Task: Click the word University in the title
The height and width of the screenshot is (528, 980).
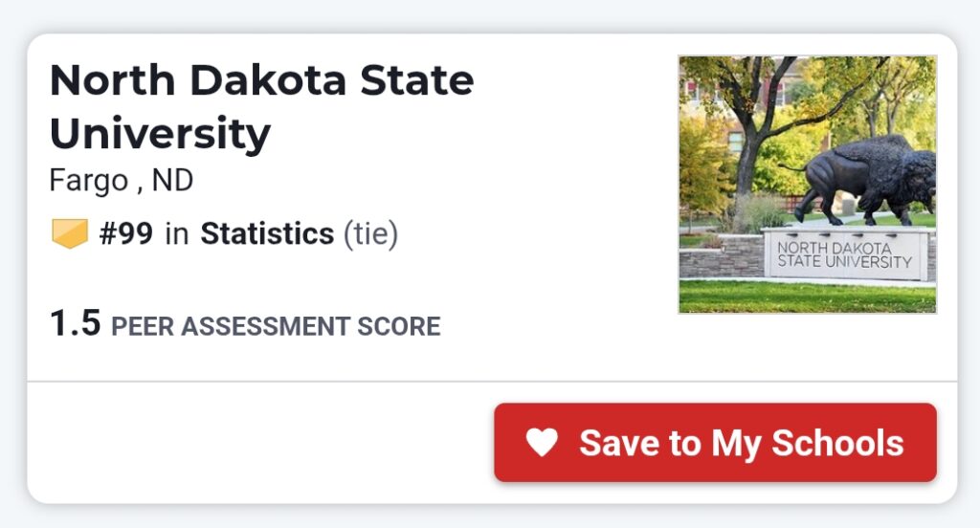Action: click(x=160, y=134)
